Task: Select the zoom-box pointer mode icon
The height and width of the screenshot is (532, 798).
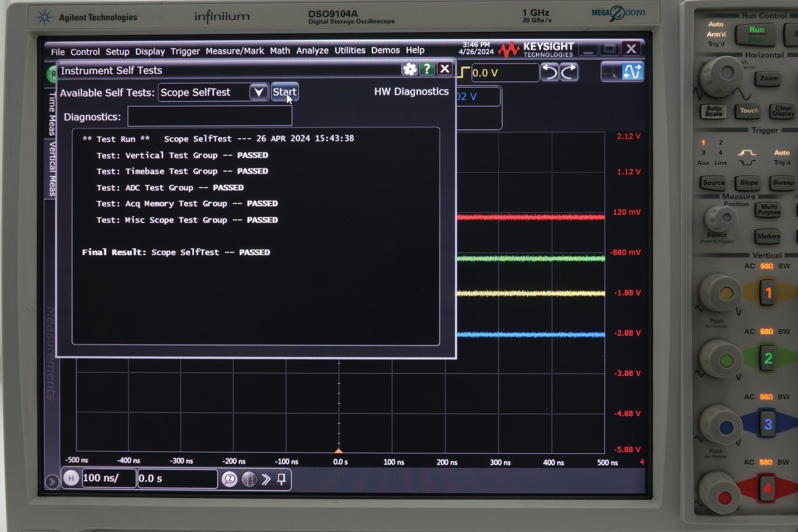Action: tap(611, 72)
